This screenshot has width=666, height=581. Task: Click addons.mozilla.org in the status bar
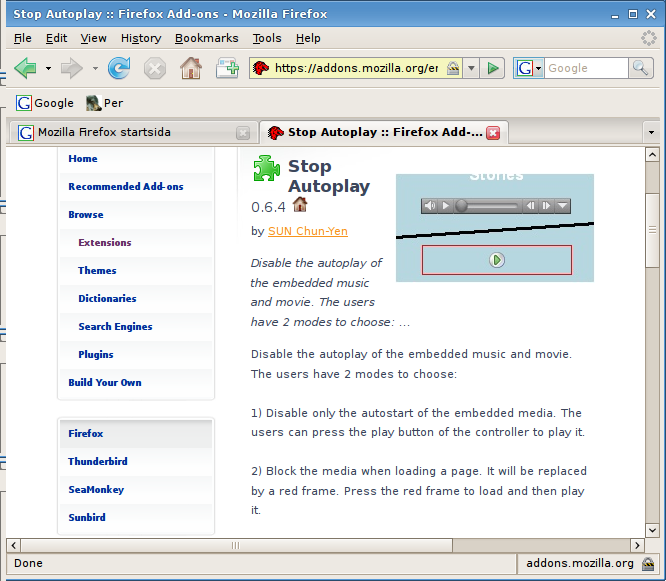click(580, 564)
